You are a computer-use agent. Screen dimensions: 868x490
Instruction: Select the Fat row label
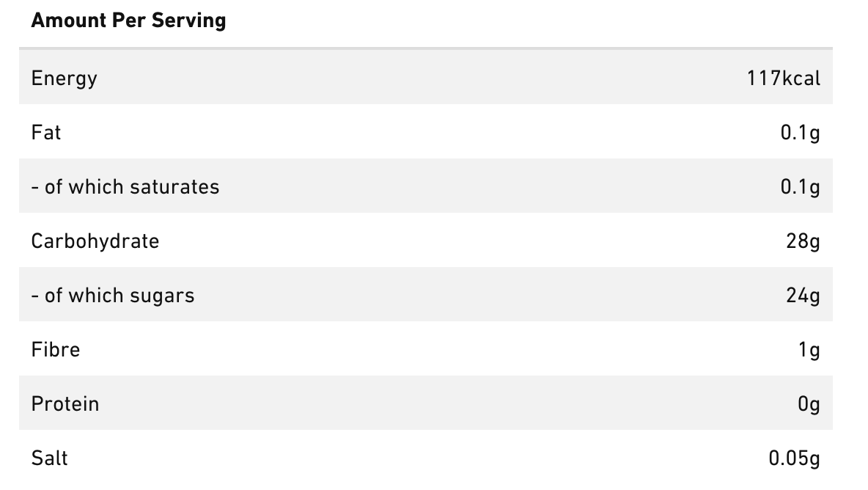(46, 132)
